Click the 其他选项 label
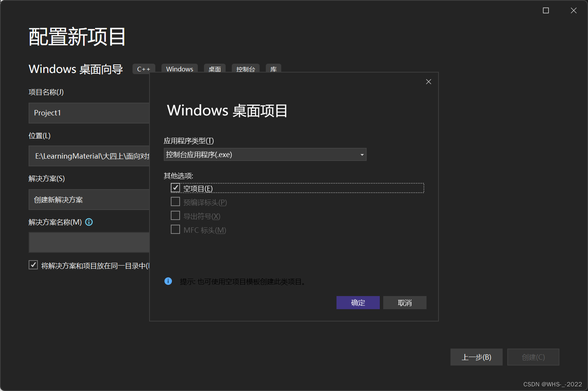 click(178, 176)
